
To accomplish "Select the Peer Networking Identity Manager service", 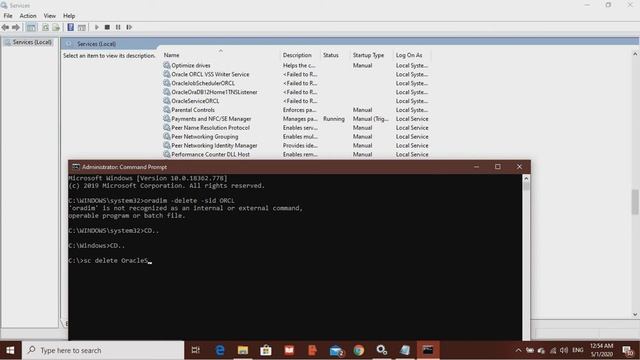I will click(x=214, y=145).
